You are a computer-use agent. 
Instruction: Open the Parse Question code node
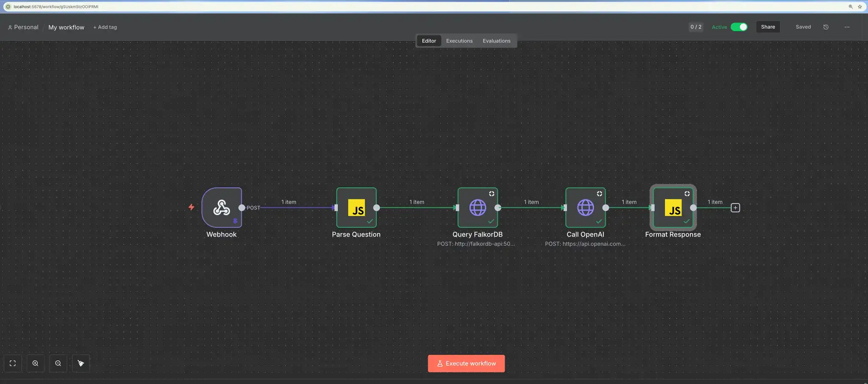coord(356,208)
